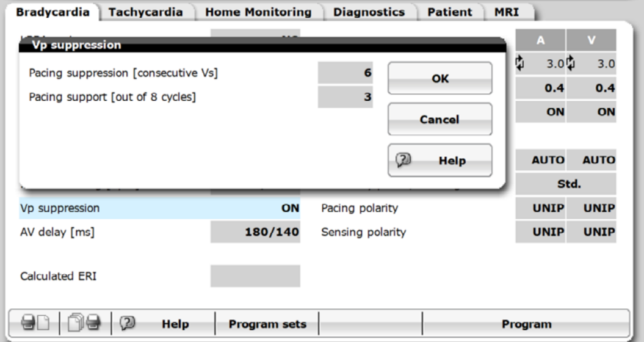Click the copy-and-print pages icon
This screenshot has height=342, width=644.
click(x=84, y=322)
